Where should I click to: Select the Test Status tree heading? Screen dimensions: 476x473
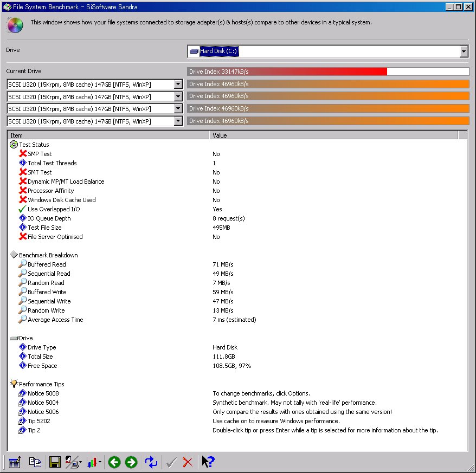(34, 145)
